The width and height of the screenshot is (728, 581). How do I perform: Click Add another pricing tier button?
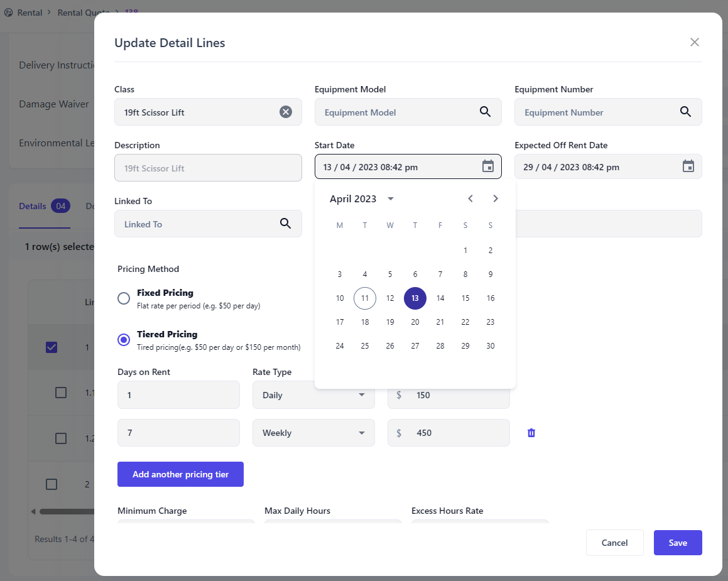pyautogui.click(x=180, y=474)
